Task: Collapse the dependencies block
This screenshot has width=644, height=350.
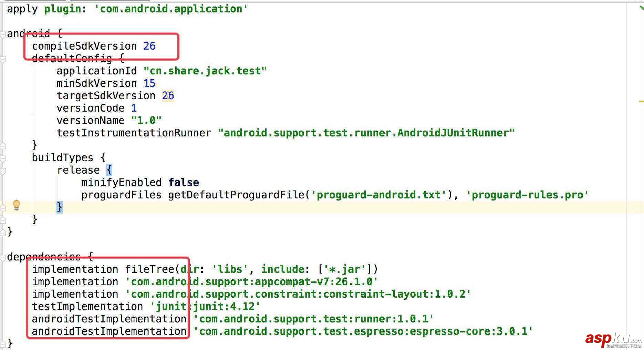Action: point(3,257)
